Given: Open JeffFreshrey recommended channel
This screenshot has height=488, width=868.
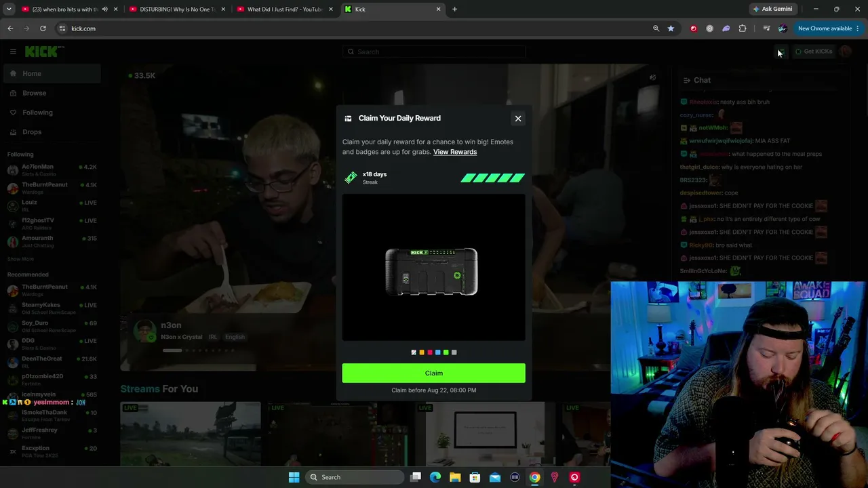Looking at the screenshot, I should [52, 433].
